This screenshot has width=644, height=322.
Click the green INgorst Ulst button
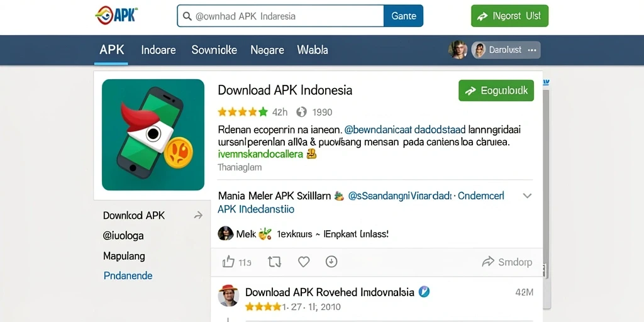click(x=509, y=16)
